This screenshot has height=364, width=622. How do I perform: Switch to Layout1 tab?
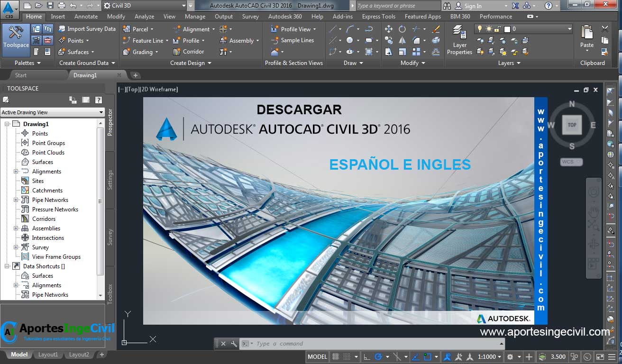48,355
